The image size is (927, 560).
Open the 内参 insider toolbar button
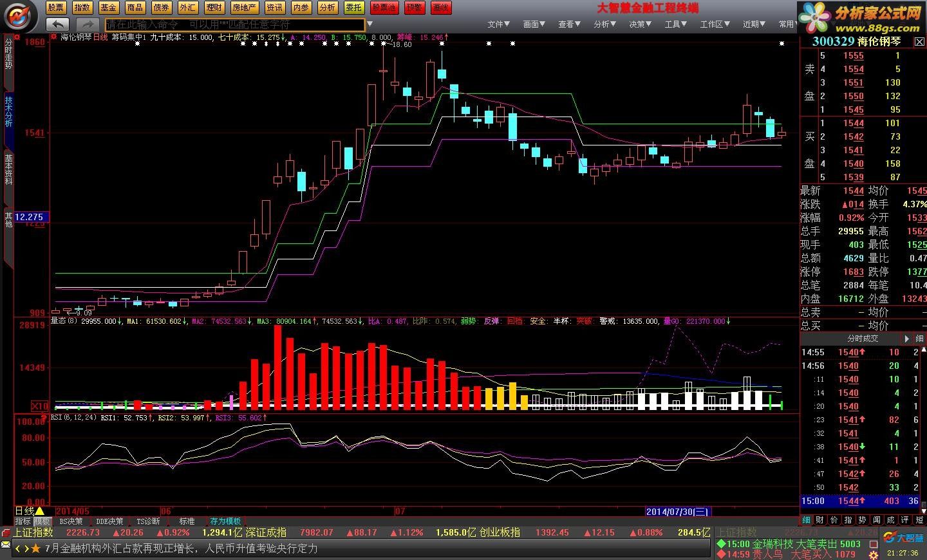(301, 8)
